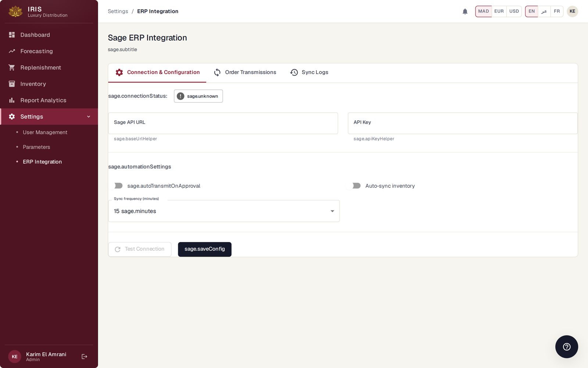
Task: Click the sync arrows icon on Order Transmissions
Action: (217, 72)
